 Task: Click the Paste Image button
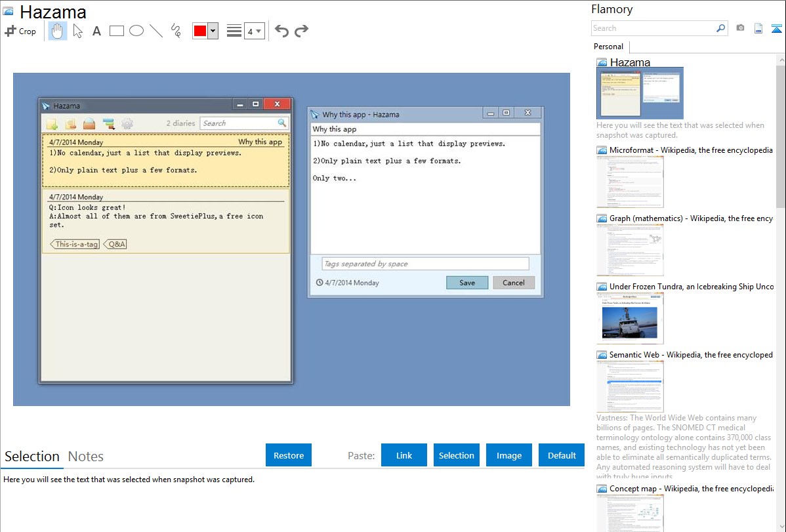tap(509, 455)
